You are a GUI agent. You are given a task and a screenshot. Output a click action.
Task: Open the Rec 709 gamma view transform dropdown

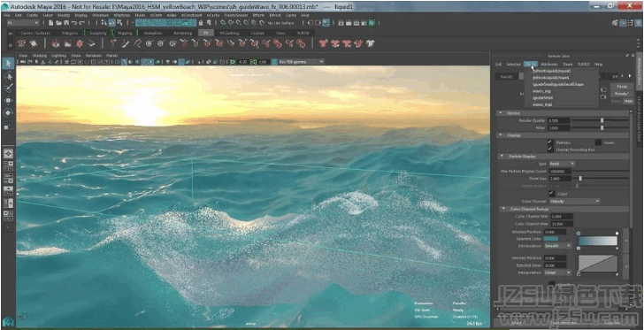[301, 62]
